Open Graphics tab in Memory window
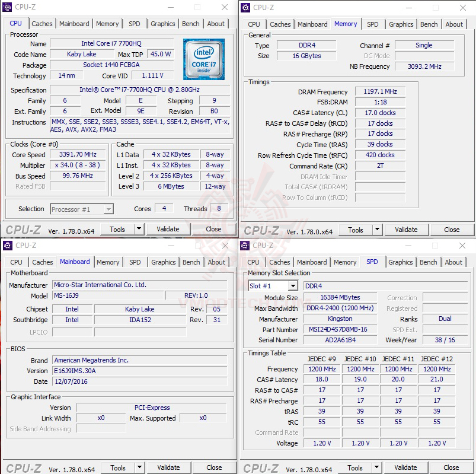Viewport: 476px width, 474px height. click(401, 24)
